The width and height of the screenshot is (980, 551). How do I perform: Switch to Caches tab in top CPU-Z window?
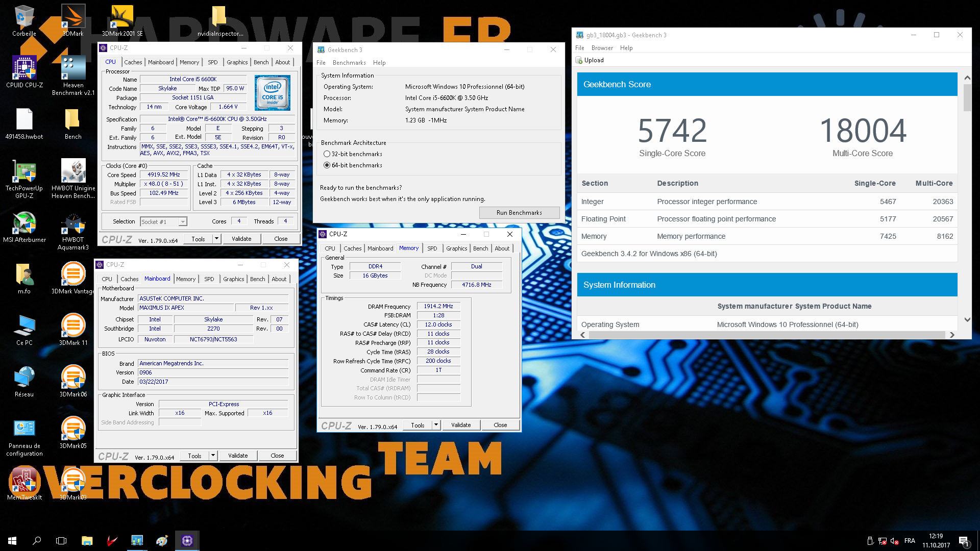coord(133,62)
